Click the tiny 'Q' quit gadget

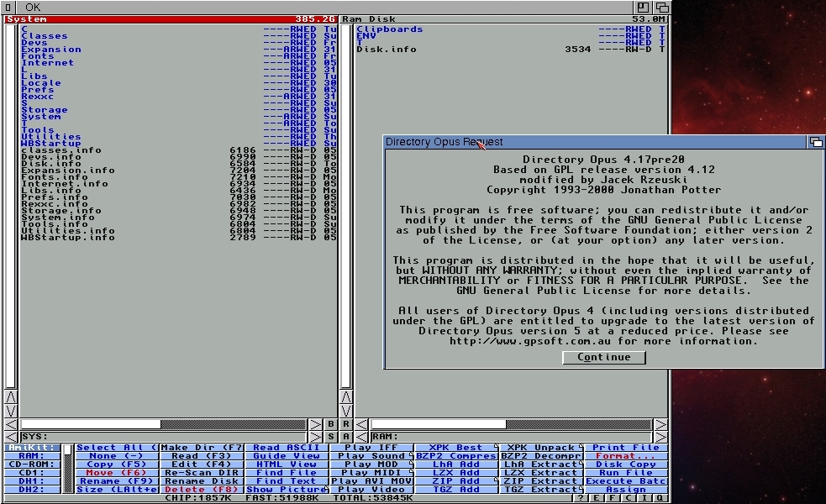(660, 497)
